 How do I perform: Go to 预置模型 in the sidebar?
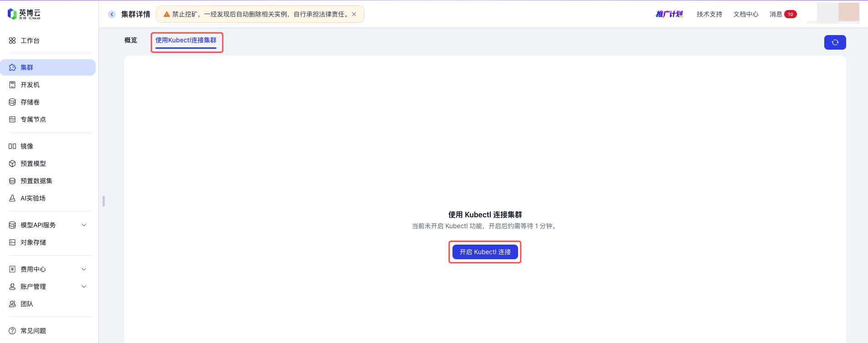click(x=48, y=164)
